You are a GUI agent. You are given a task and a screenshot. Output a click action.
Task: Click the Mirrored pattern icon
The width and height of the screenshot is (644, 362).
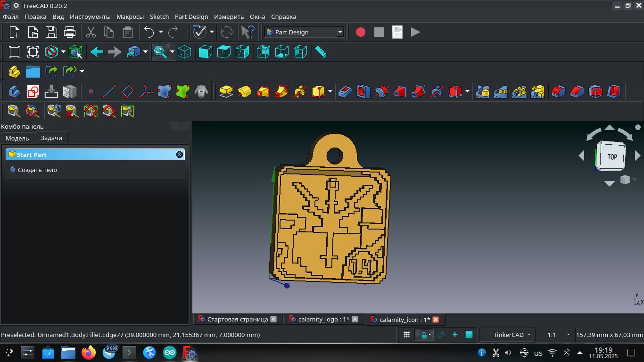click(482, 91)
